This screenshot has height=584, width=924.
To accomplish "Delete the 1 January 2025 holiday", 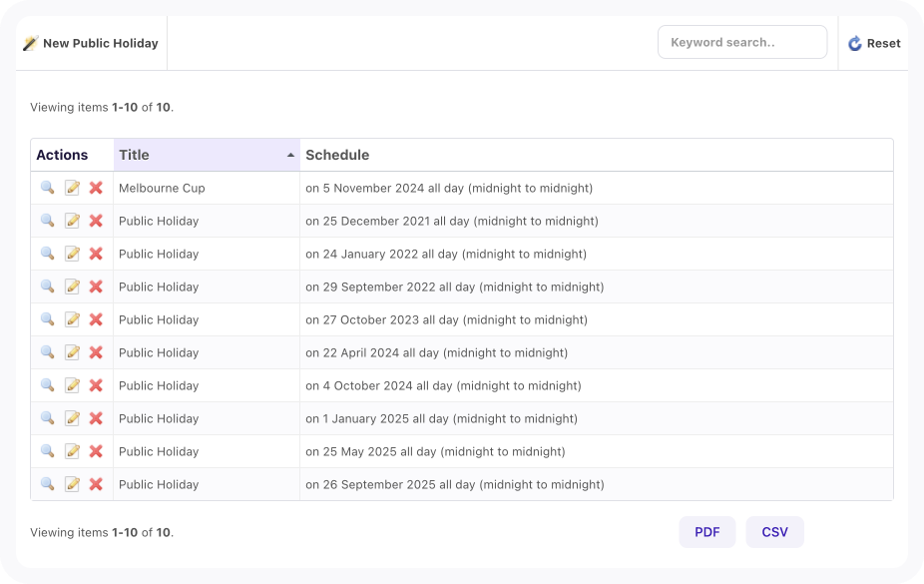I will click(96, 418).
